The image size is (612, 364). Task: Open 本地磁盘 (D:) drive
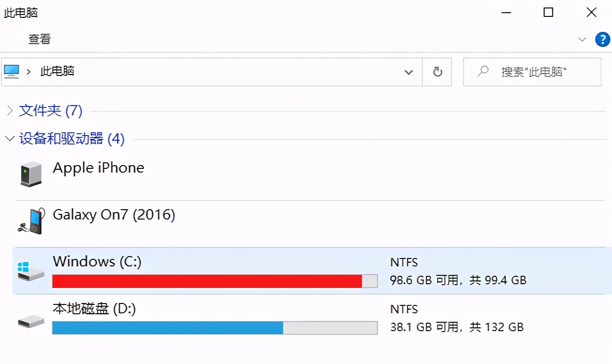(94, 309)
